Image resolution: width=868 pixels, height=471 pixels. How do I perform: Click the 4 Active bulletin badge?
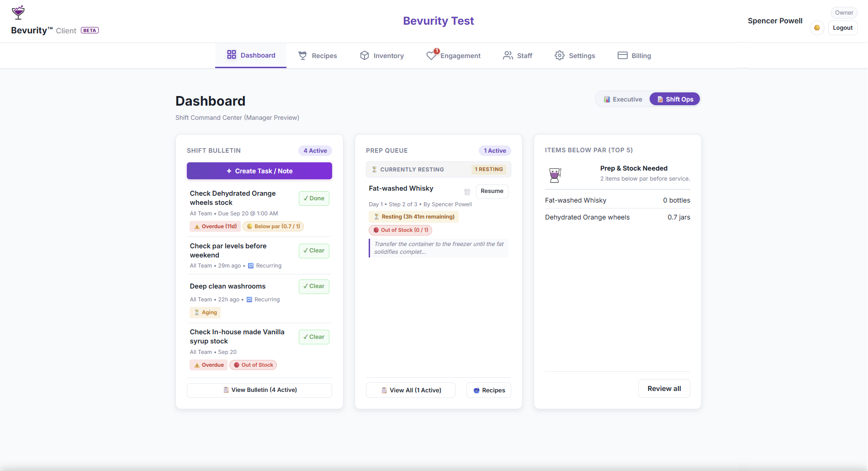(x=315, y=150)
